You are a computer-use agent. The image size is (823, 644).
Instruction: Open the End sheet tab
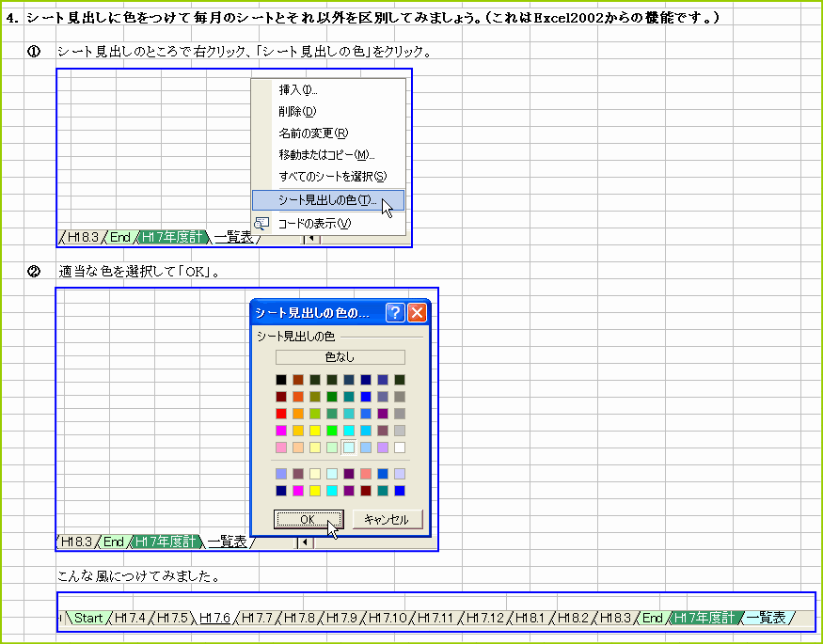[652, 619]
